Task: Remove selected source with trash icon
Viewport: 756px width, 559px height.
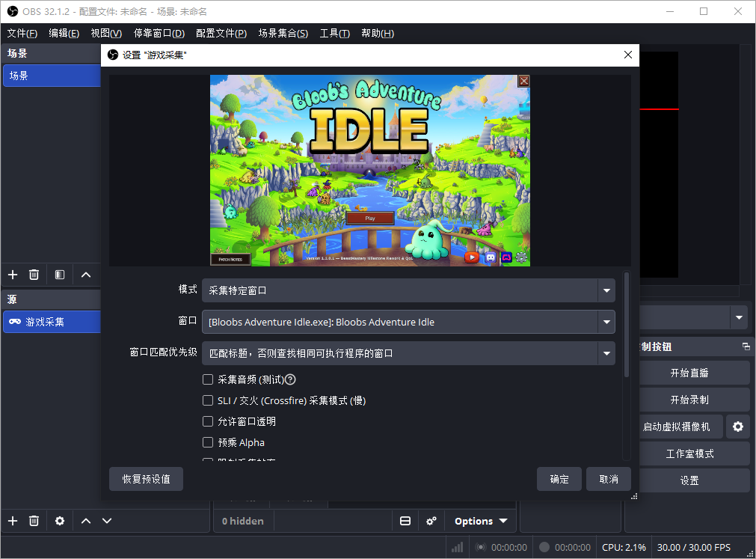Action: tap(34, 520)
